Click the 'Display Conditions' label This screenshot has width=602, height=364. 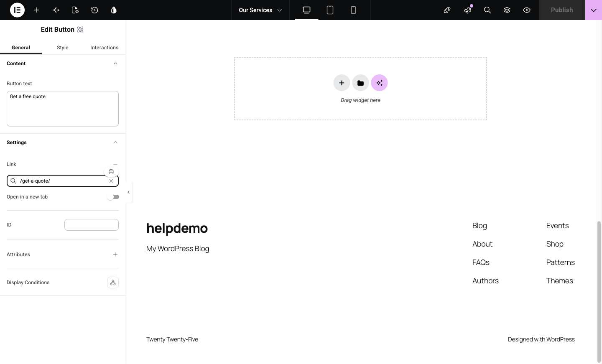[x=28, y=283]
